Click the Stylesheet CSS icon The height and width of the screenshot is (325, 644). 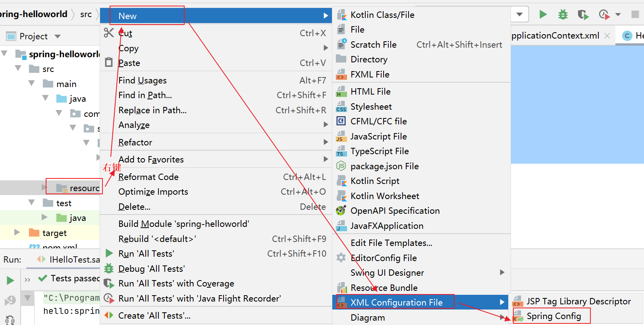[341, 107]
